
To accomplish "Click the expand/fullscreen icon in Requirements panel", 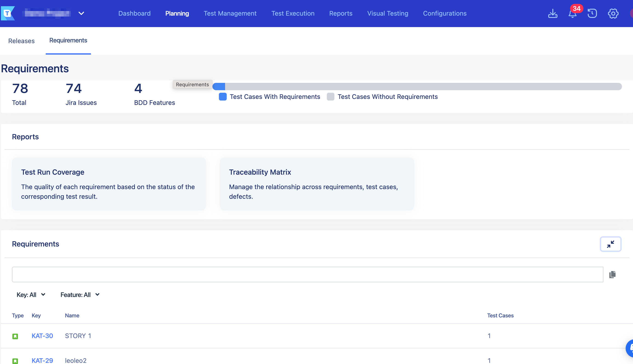I will click(611, 244).
